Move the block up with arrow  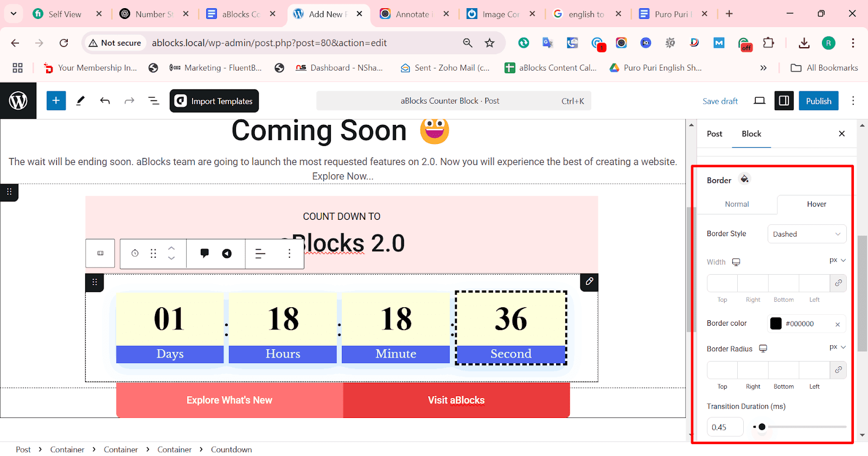click(171, 248)
